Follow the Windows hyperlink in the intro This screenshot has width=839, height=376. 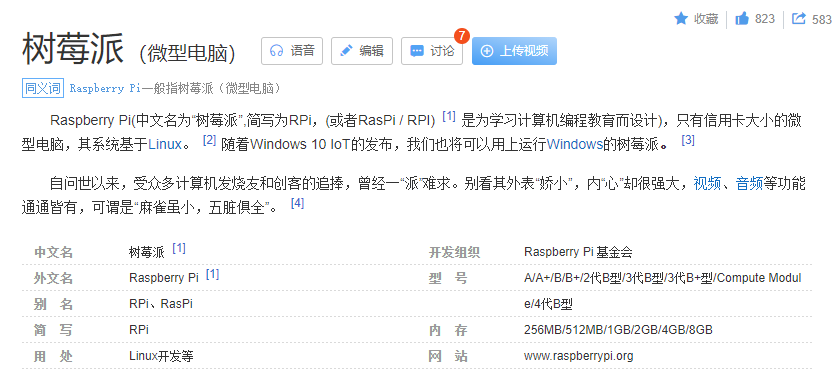click(x=575, y=144)
